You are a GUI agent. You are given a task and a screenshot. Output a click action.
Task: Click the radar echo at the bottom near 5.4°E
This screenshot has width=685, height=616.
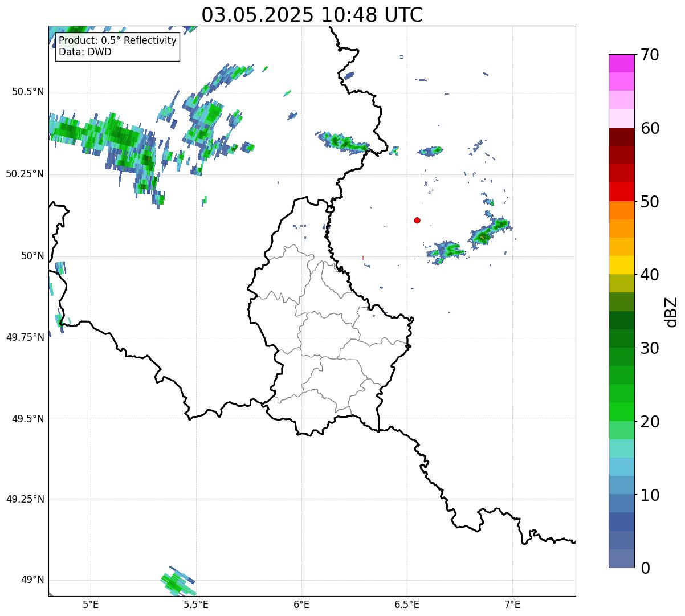click(178, 581)
